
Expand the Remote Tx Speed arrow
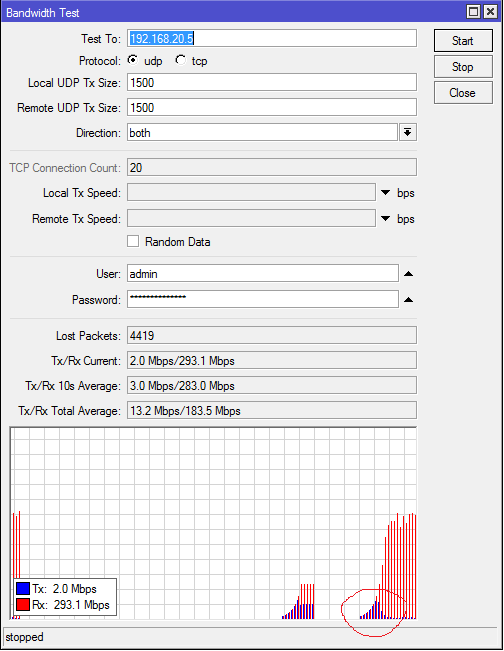pos(386,218)
